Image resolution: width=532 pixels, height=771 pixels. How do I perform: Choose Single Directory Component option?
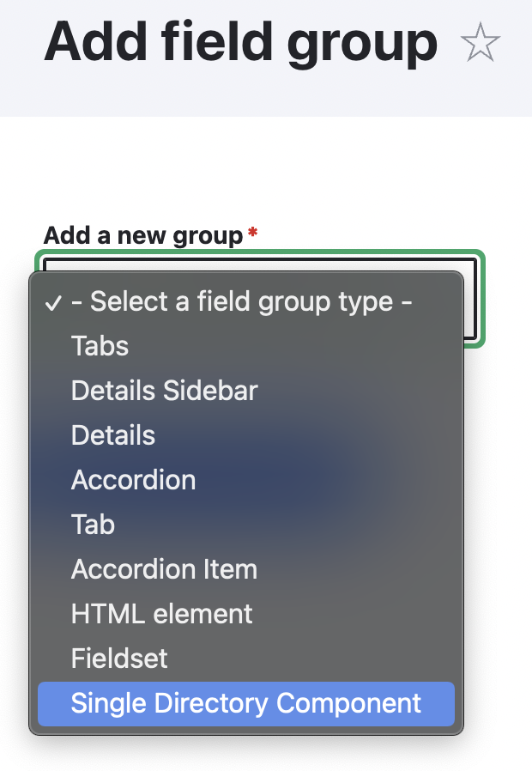pyautogui.click(x=246, y=704)
